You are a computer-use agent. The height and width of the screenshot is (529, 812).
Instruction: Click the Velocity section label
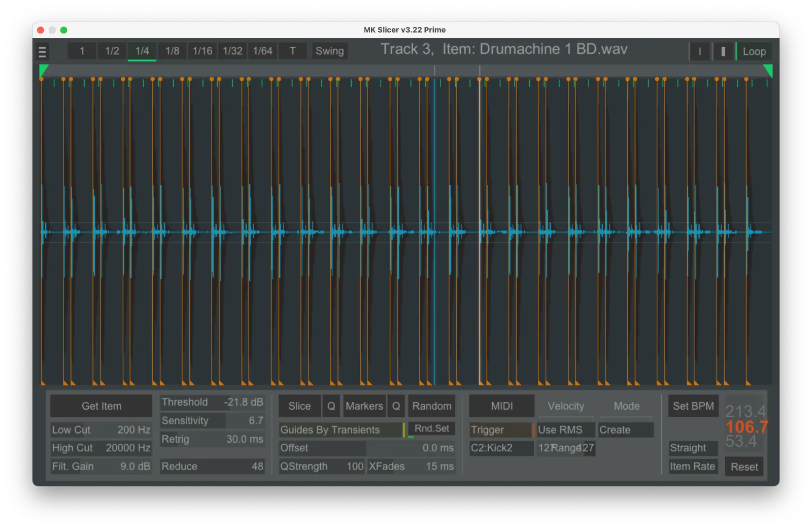566,406
